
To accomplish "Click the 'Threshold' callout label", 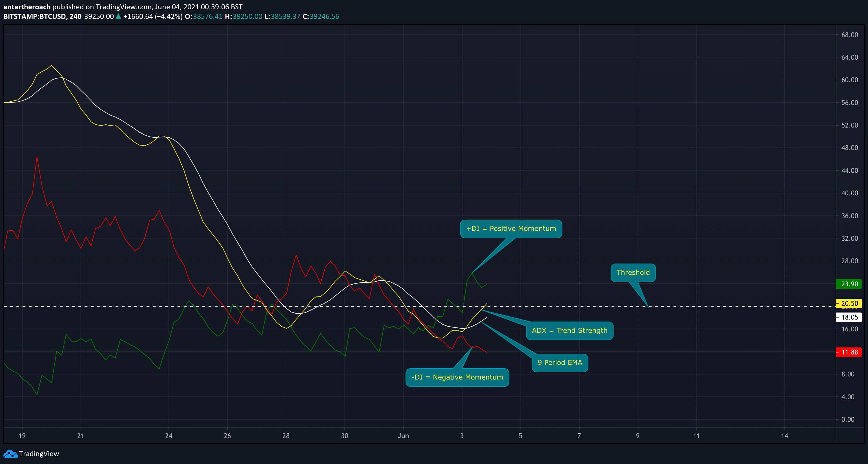I will (x=633, y=273).
